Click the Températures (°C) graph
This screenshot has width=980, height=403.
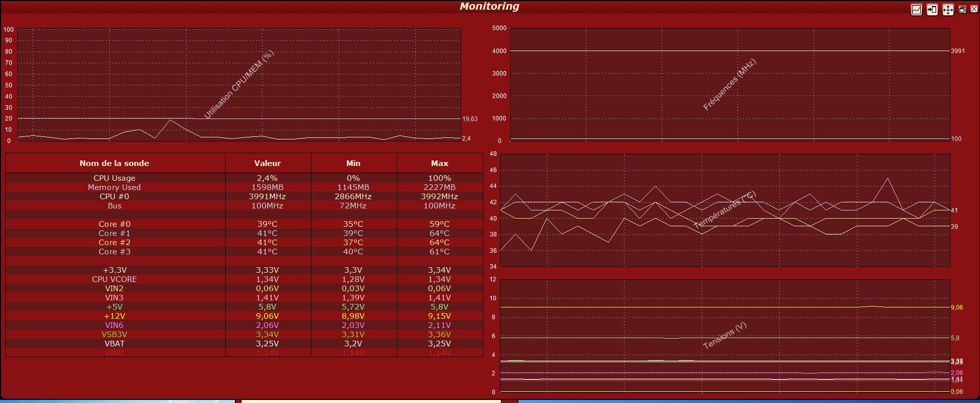(725, 210)
